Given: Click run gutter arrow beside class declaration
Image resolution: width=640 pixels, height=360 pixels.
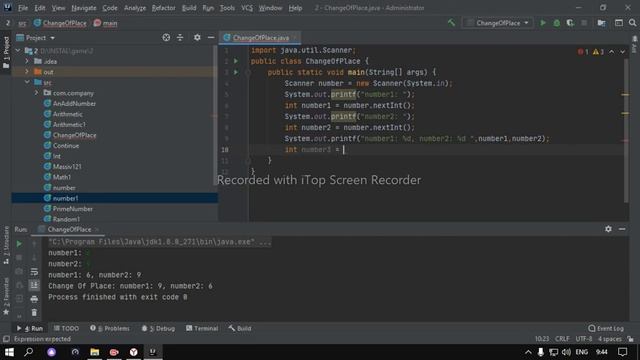Looking at the screenshot, I should point(236,61).
